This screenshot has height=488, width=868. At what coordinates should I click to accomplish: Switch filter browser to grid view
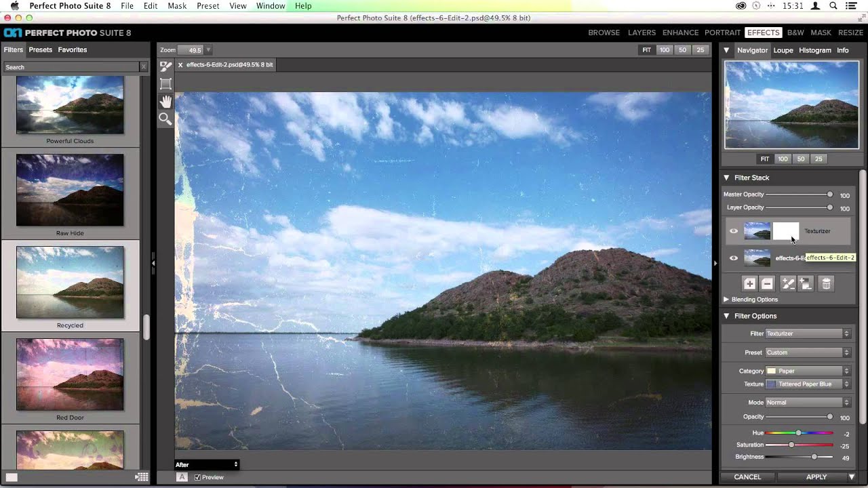tap(142, 477)
